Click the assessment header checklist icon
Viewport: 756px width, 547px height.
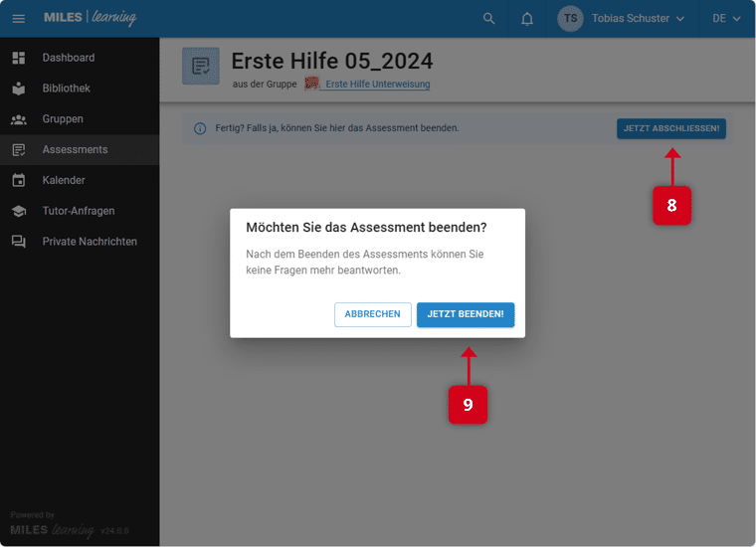pyautogui.click(x=201, y=67)
